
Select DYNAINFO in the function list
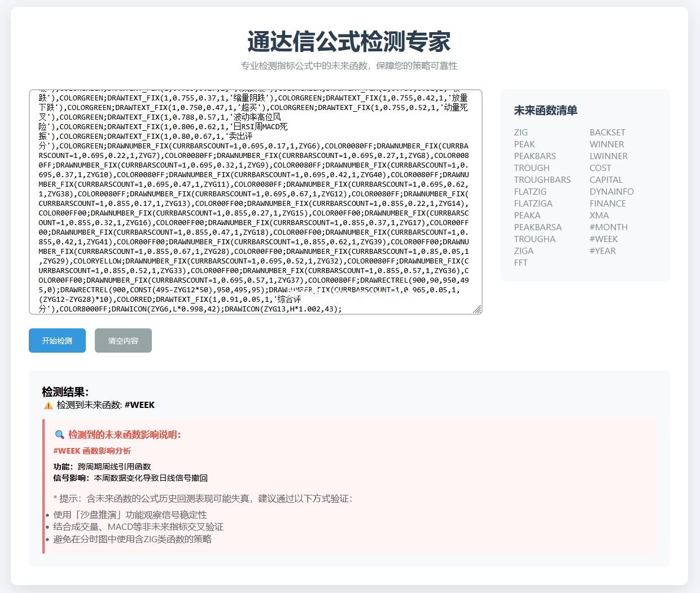(x=611, y=192)
